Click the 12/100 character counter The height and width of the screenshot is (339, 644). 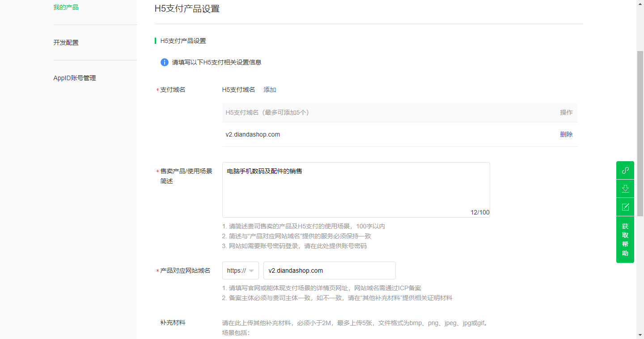pyautogui.click(x=479, y=212)
